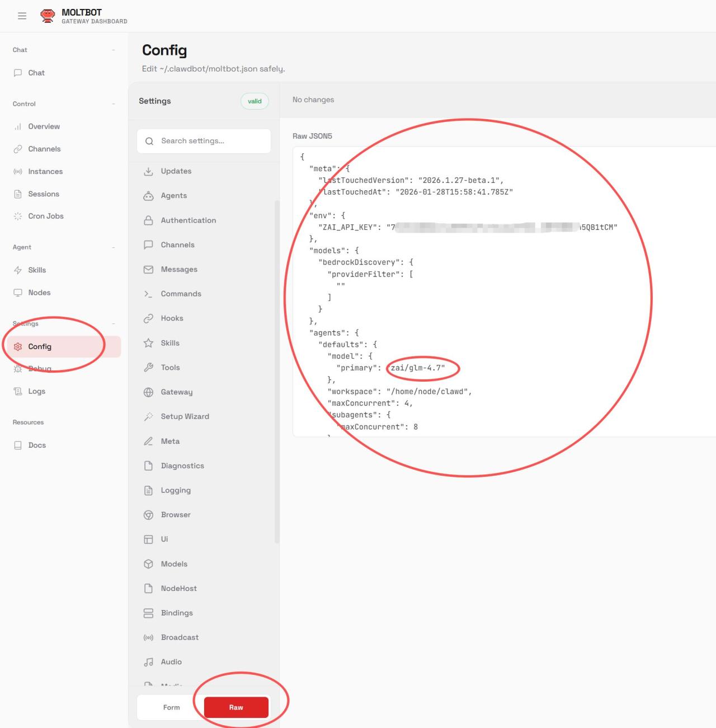
Task: Click the Broadcast signal icon
Action: coord(148,637)
